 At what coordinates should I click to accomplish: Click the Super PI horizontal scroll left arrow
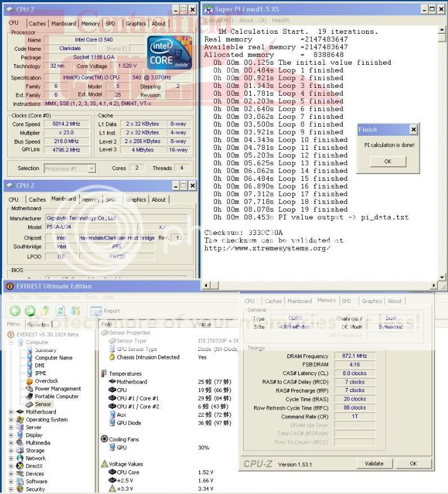coord(206,286)
